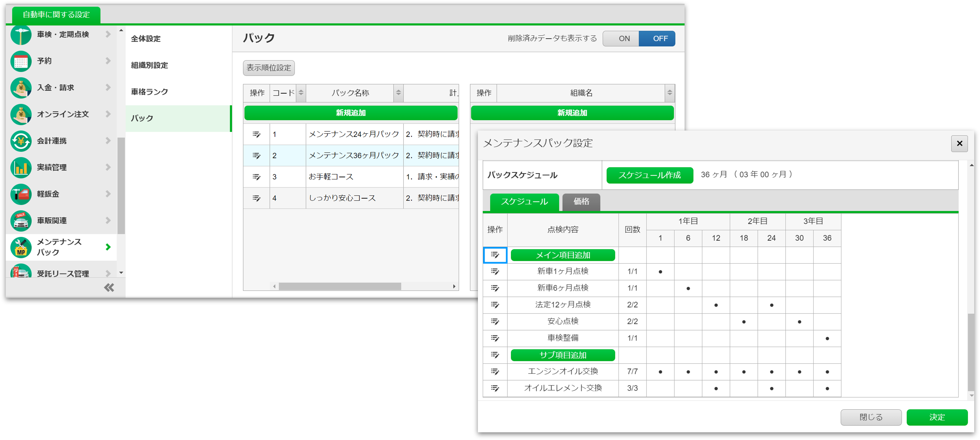Viewport: 980px width, 440px height.
Task: Set 削除済みデータ toggle to OFF
Action: coord(660,38)
